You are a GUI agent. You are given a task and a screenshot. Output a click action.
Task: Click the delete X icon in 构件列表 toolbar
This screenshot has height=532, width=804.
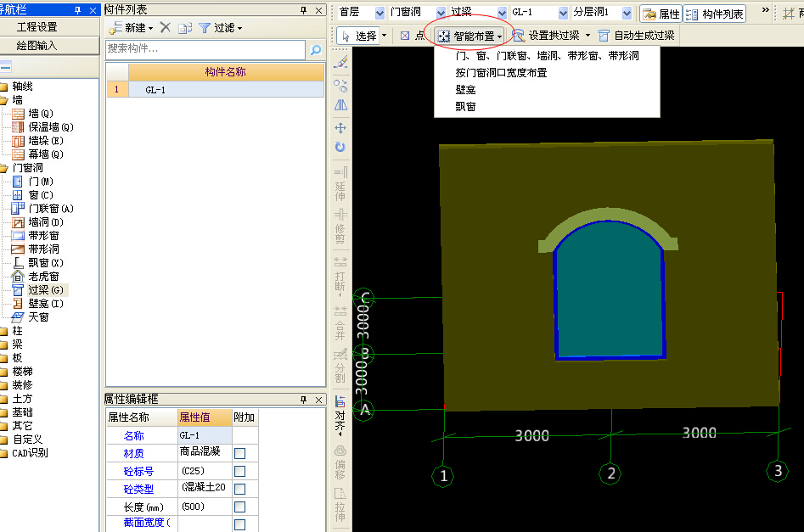click(x=165, y=28)
